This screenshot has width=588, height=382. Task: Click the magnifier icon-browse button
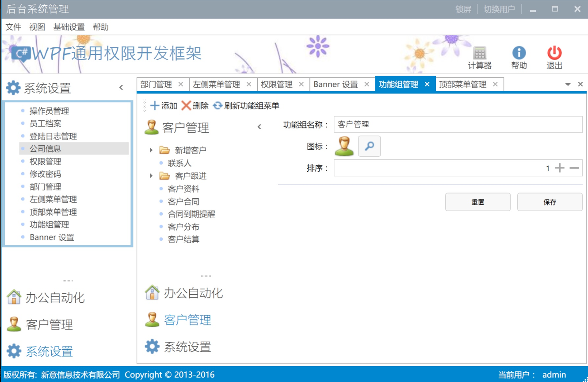[369, 147]
